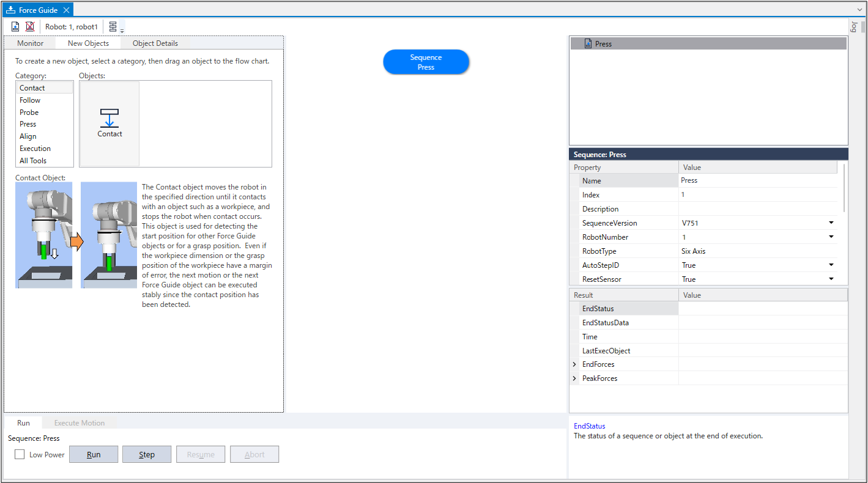The image size is (868, 483).
Task: Click the Force Guide tab icon
Action: [x=10, y=10]
